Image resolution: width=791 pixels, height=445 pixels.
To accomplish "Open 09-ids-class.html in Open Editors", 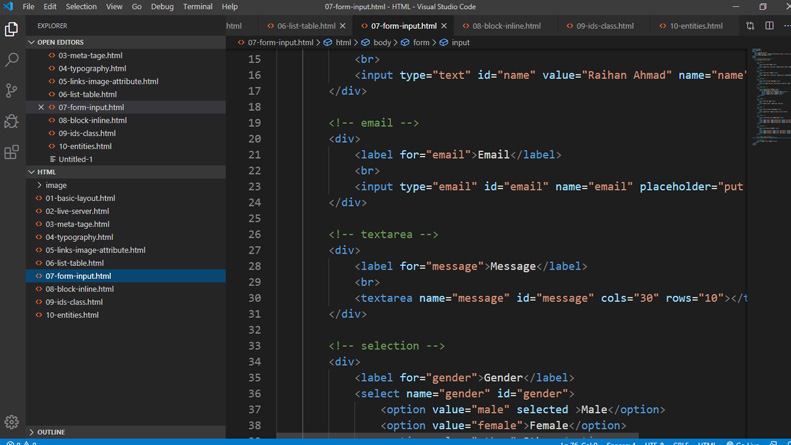I will [x=126, y=133].
